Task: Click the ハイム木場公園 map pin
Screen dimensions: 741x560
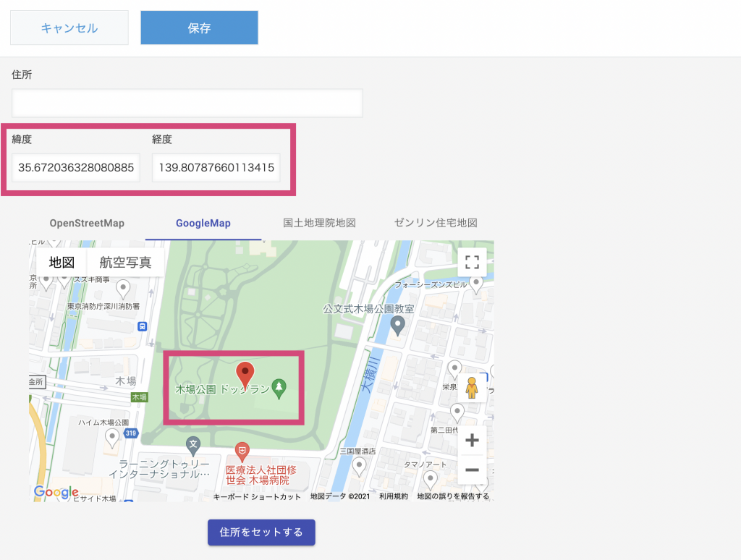Action: click(112, 438)
